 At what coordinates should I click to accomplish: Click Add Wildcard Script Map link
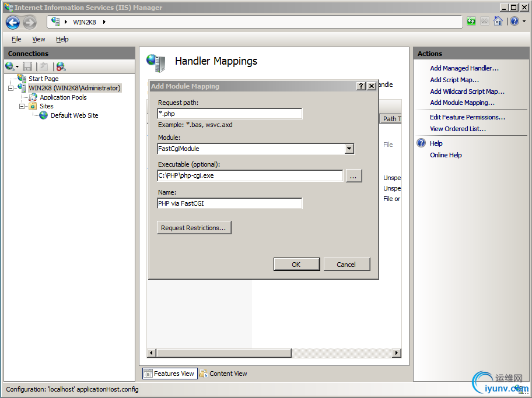tap(467, 91)
